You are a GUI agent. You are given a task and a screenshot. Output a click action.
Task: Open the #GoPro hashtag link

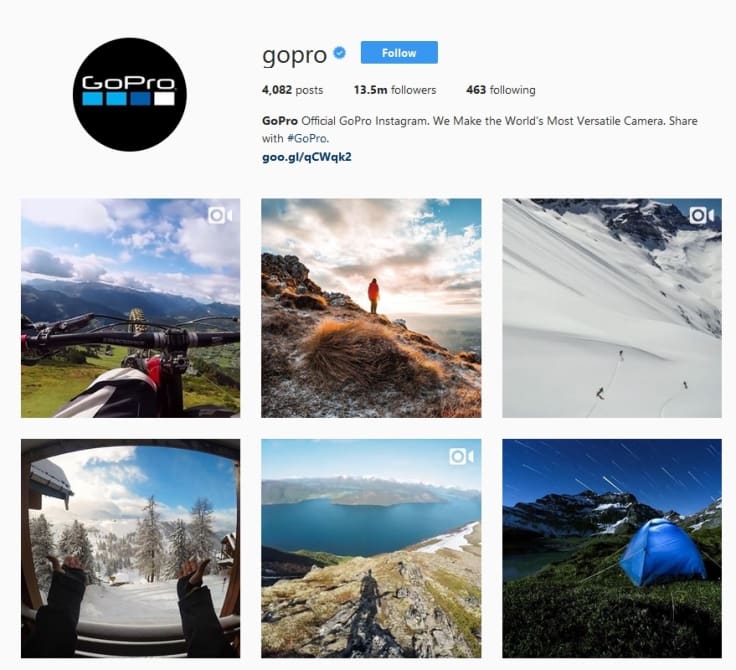point(307,139)
